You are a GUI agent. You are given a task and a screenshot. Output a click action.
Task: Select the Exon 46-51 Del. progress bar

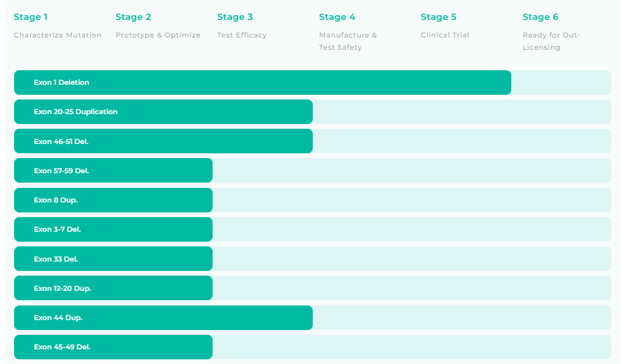tap(163, 141)
